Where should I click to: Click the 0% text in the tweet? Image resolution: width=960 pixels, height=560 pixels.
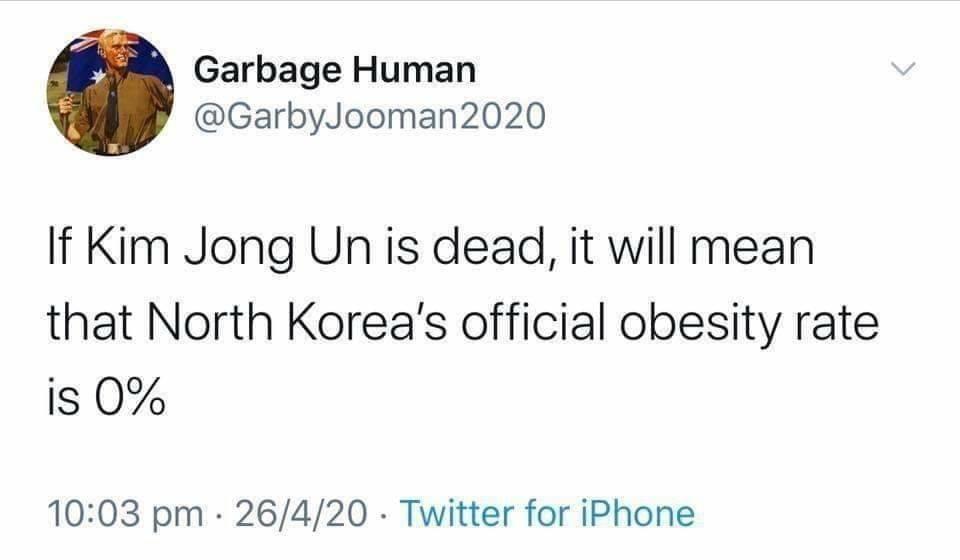[129, 397]
